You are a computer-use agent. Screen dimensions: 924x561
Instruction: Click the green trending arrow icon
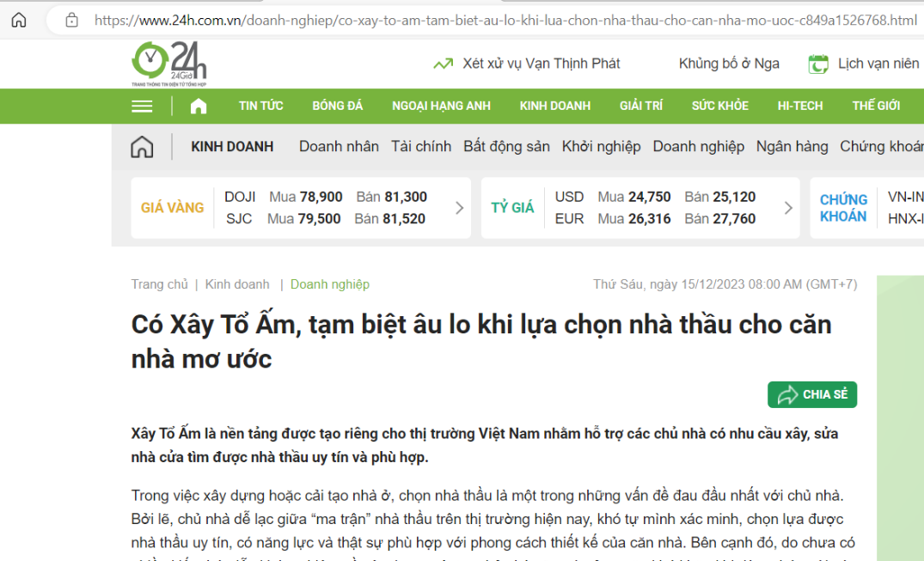444,64
